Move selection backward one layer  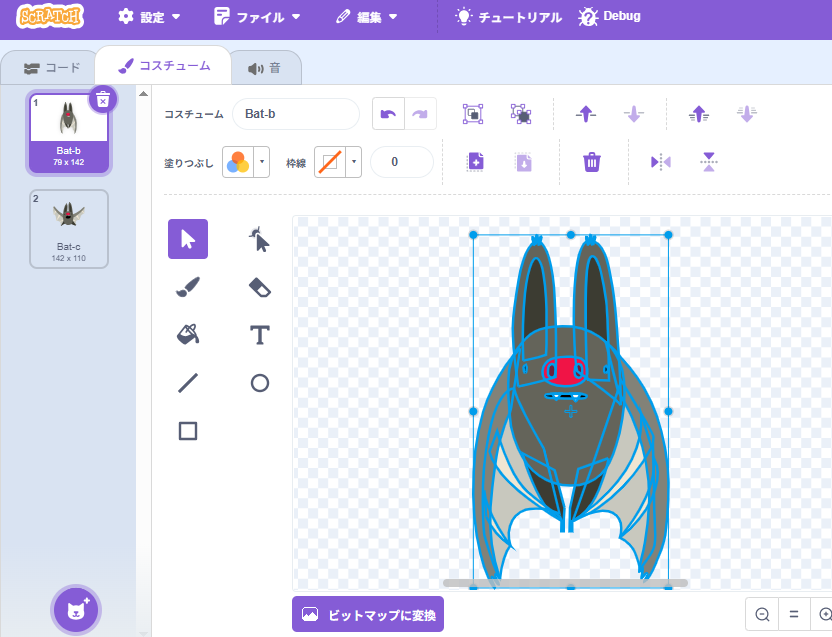pyautogui.click(x=634, y=114)
